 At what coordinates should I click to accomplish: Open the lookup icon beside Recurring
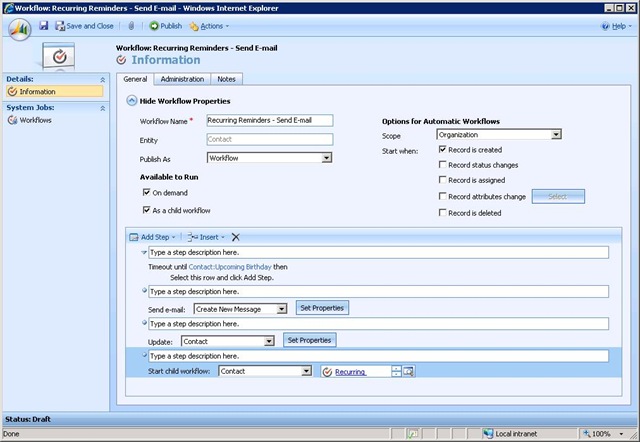(x=410, y=371)
